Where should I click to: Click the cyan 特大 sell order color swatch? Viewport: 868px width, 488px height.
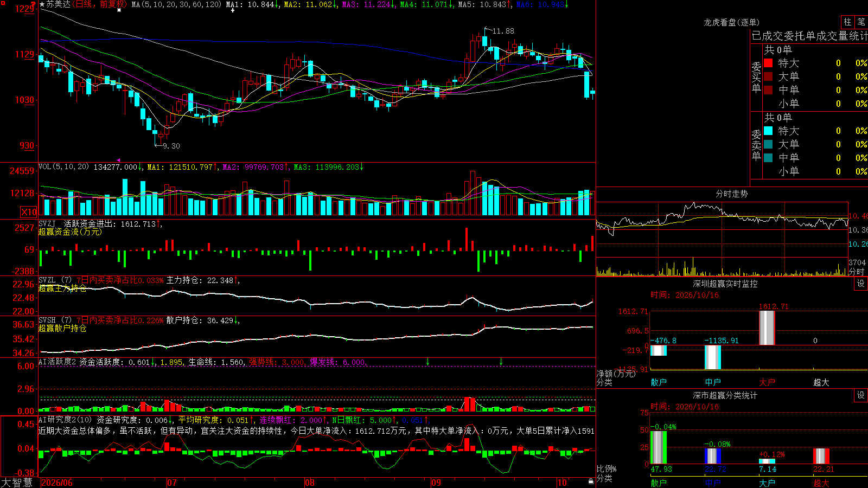point(768,131)
